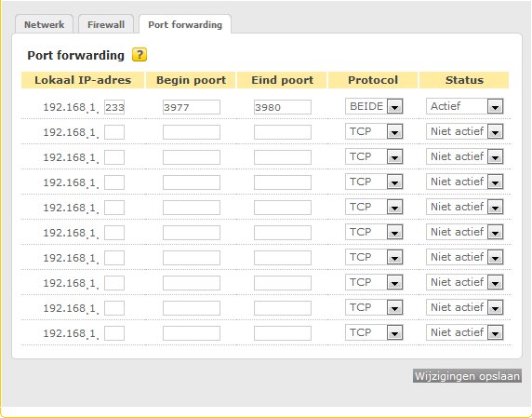The image size is (532, 418).
Task: Click the empty IP field in second row
Action: [x=114, y=132]
